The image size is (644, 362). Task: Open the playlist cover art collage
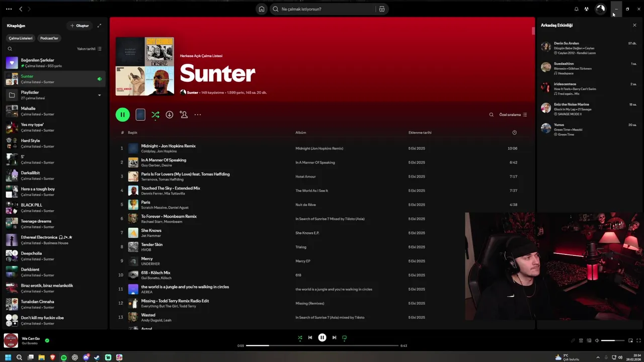click(145, 66)
